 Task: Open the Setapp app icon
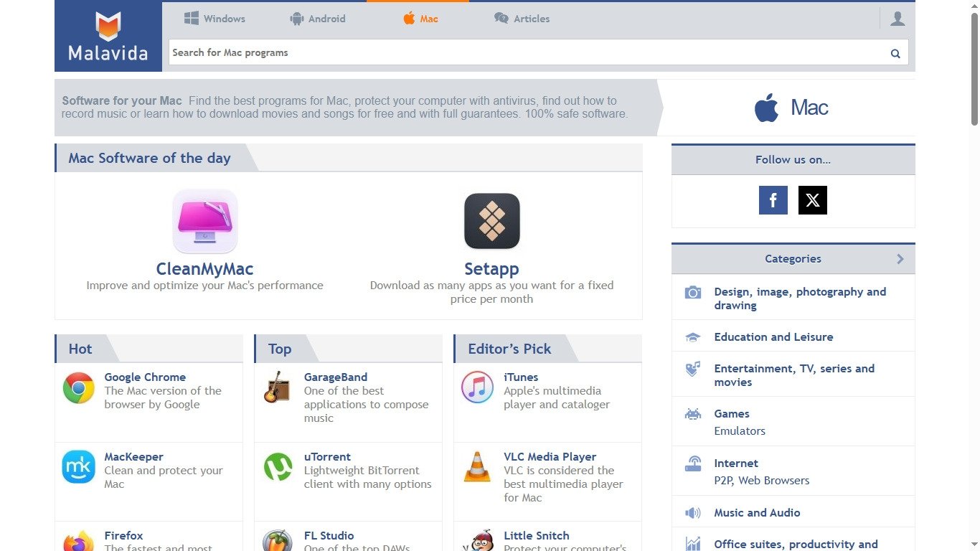point(492,221)
